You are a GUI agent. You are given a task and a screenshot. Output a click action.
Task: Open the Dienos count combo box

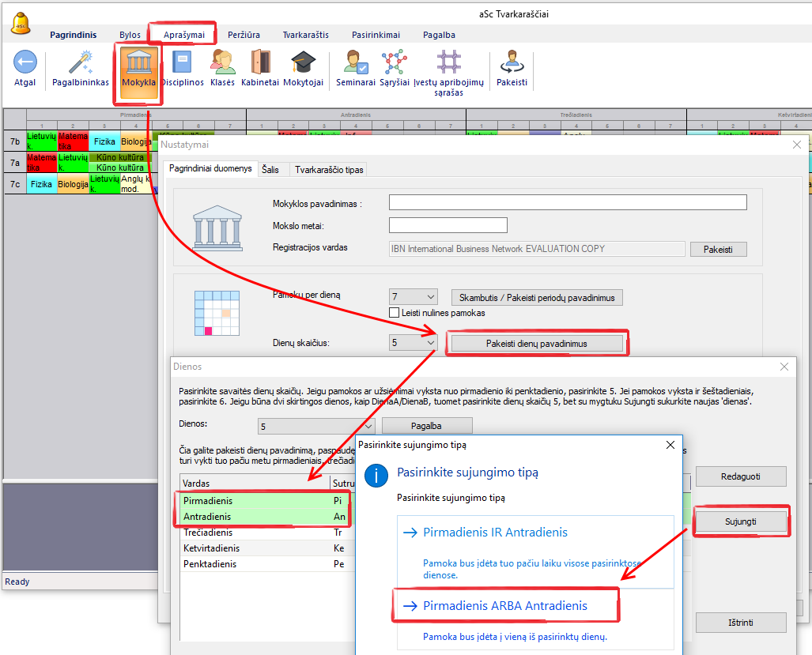366,426
